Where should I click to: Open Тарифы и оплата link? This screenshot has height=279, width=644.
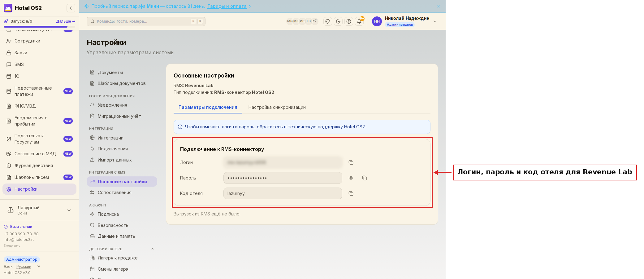coord(227,6)
